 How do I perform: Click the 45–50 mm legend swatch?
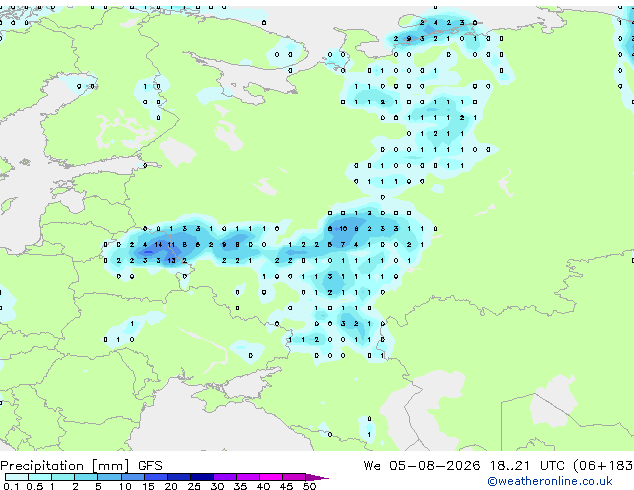(x=294, y=477)
